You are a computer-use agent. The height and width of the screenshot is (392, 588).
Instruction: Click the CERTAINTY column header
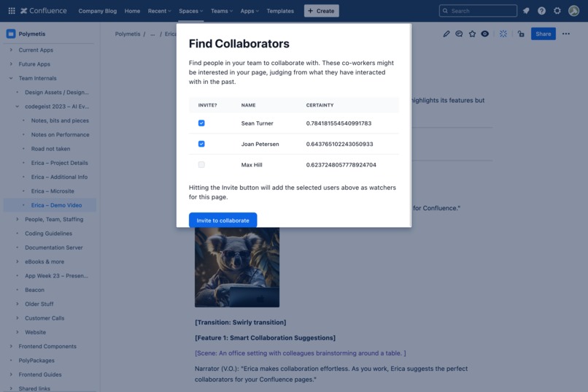320,105
